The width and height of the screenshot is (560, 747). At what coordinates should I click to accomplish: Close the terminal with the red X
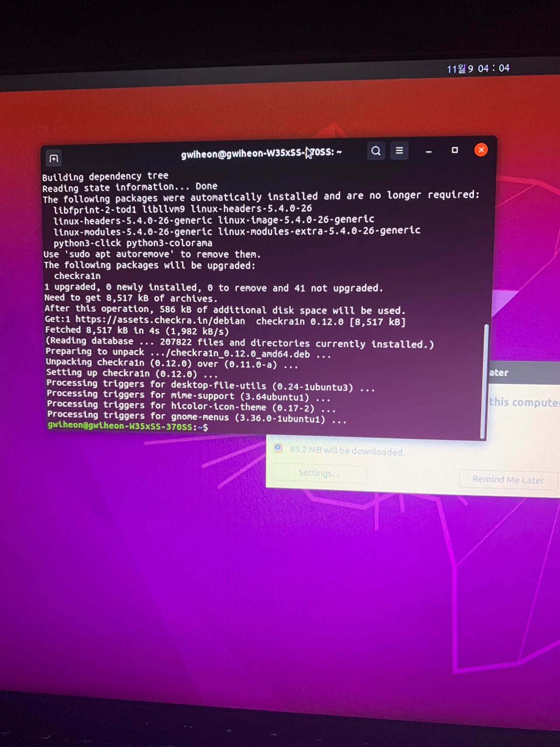pyautogui.click(x=481, y=150)
